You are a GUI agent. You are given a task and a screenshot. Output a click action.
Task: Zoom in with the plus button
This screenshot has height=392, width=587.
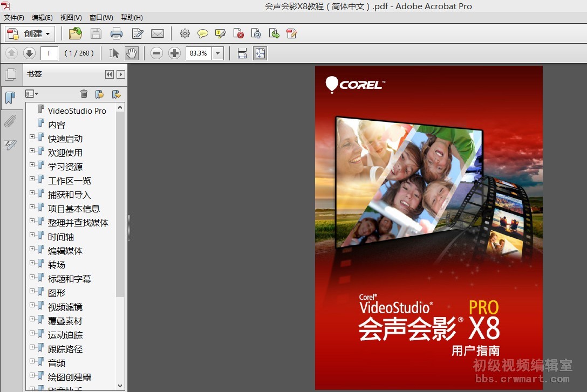tap(174, 53)
